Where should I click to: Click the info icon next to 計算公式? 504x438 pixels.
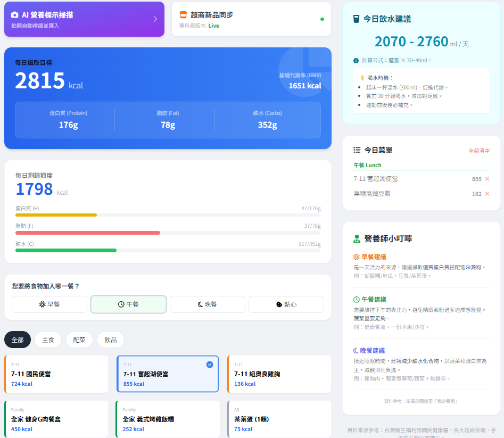pos(356,61)
